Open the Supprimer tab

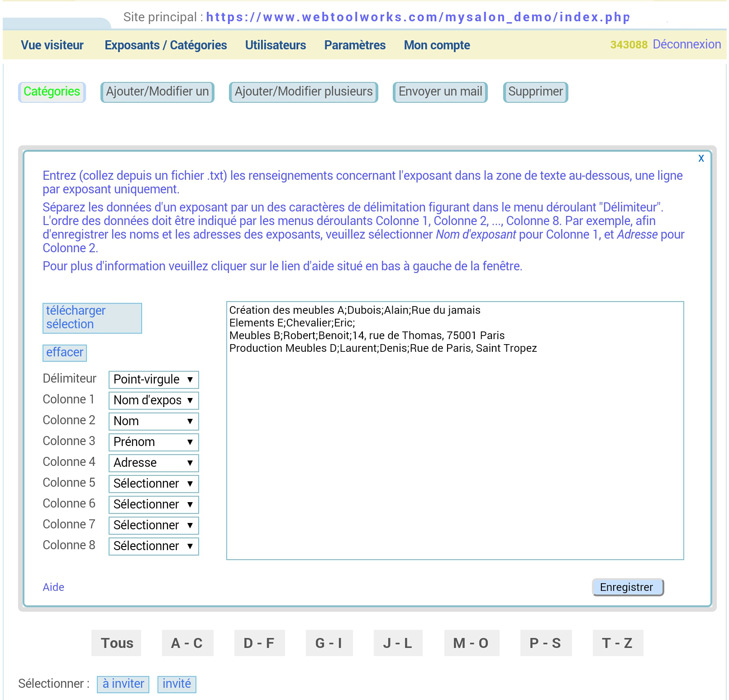pyautogui.click(x=535, y=92)
